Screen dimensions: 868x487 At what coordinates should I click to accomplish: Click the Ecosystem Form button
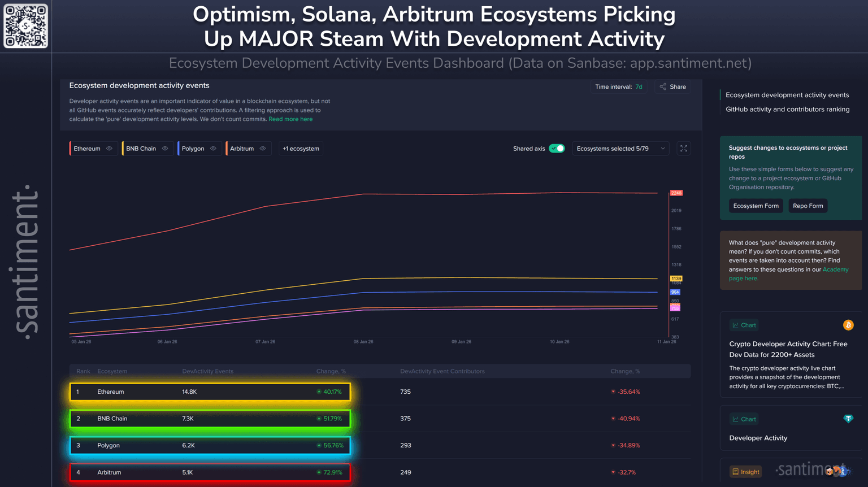click(x=756, y=206)
